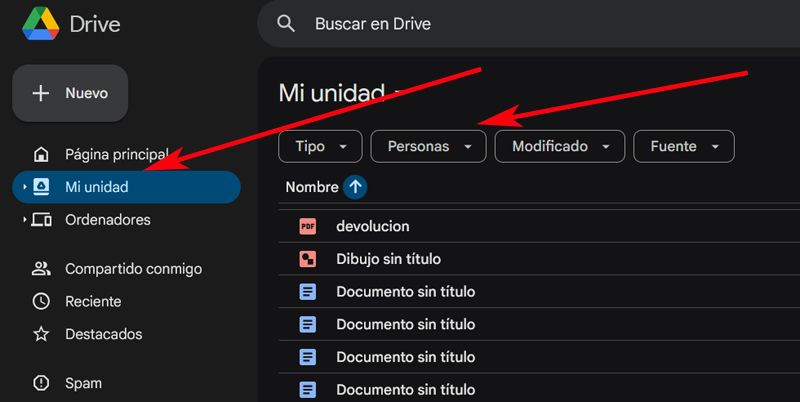Click the Nombre column header
The width and height of the screenshot is (800, 402).
(x=311, y=187)
